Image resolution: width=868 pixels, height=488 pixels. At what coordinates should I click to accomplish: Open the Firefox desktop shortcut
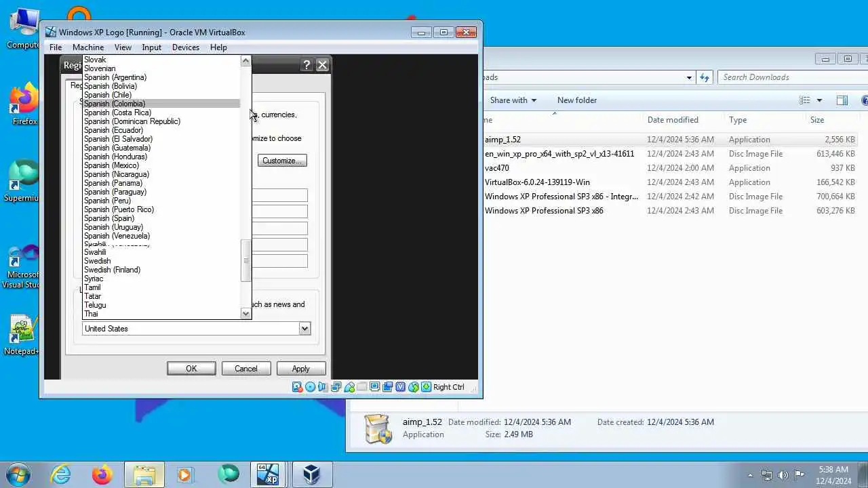click(24, 105)
